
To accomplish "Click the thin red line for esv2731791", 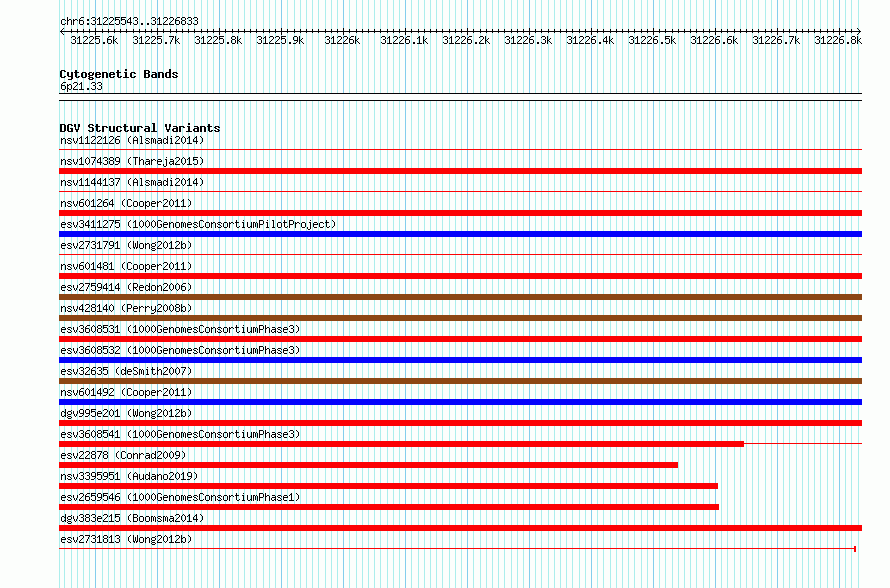I will click(x=460, y=255).
